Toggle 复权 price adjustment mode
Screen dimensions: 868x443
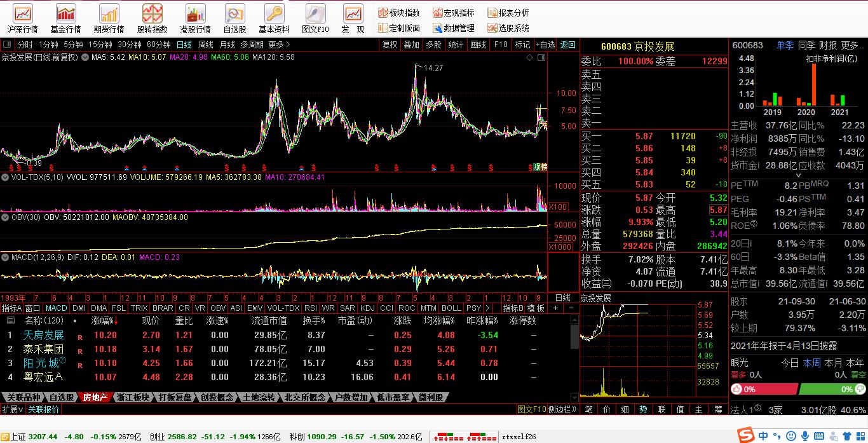[x=389, y=44]
